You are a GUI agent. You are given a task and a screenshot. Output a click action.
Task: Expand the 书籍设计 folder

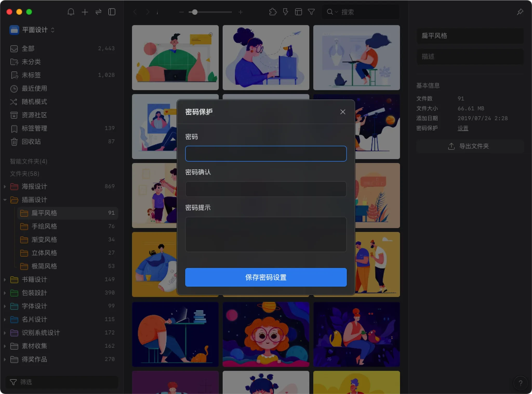(x=5, y=279)
